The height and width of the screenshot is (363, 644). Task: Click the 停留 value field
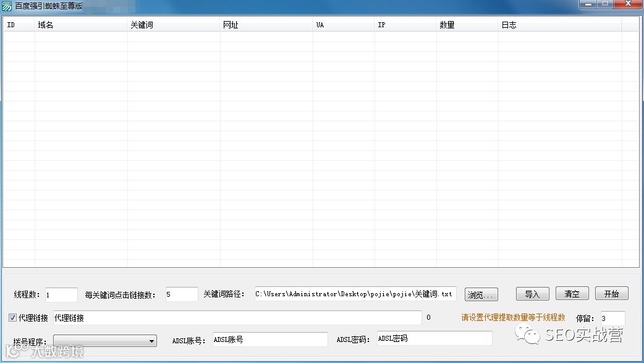coord(612,318)
